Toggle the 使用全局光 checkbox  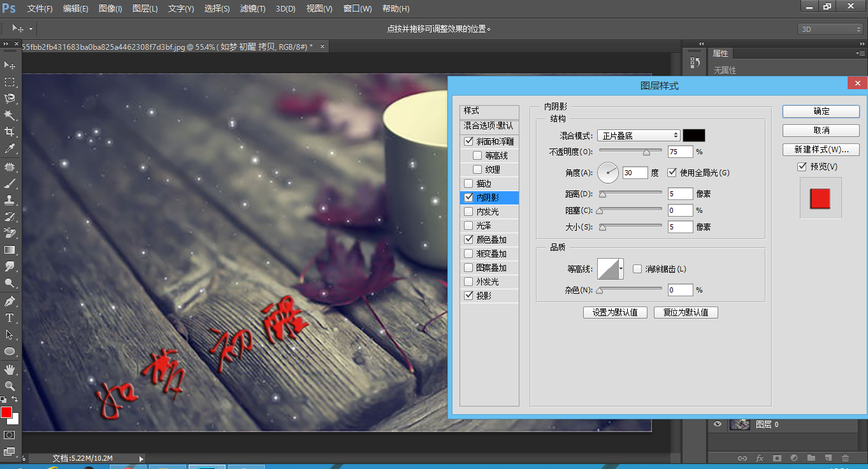pyautogui.click(x=672, y=173)
